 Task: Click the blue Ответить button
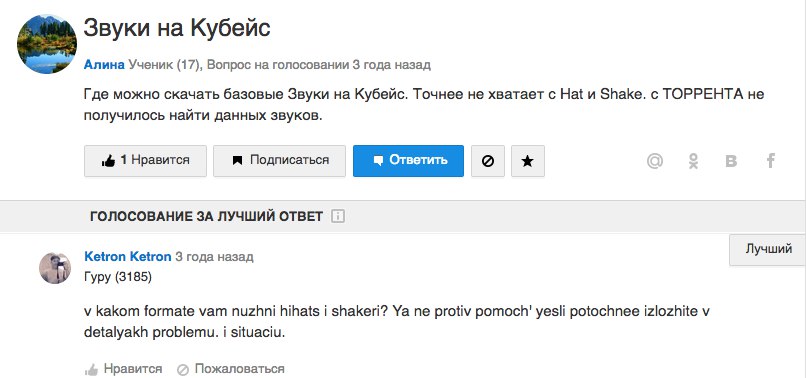click(x=408, y=161)
